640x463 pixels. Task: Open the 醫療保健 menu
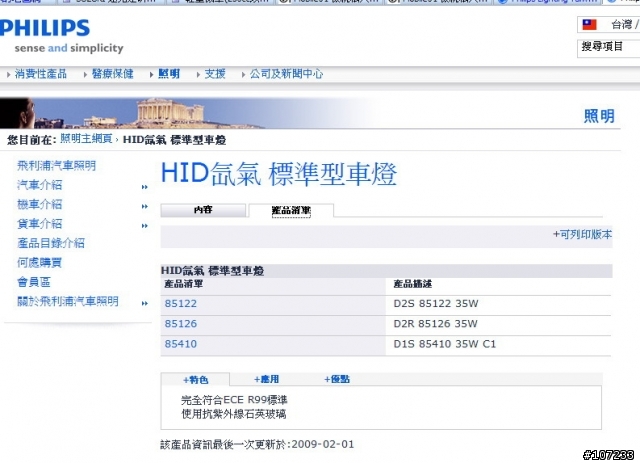coord(112,74)
